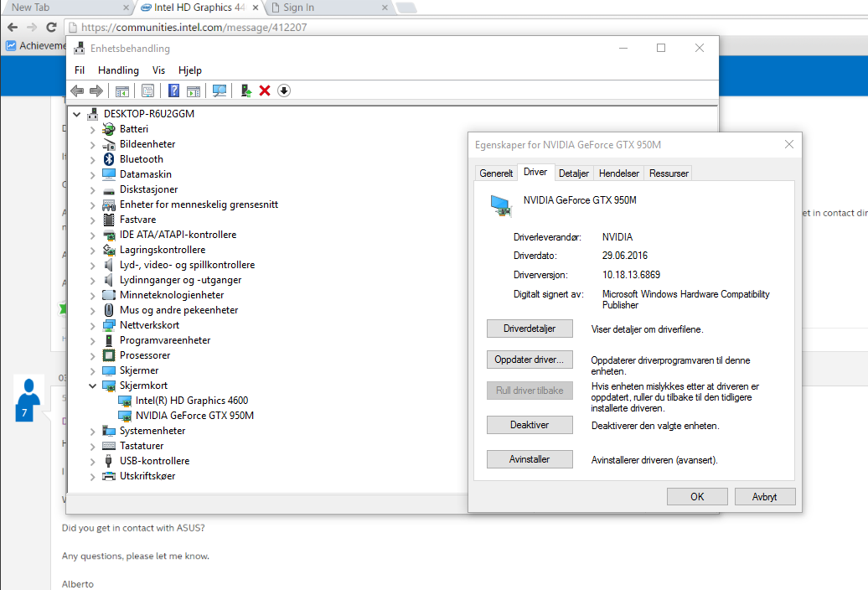Screen dimensions: 868x590
Task: Click the browser back arrow
Action: point(13,27)
